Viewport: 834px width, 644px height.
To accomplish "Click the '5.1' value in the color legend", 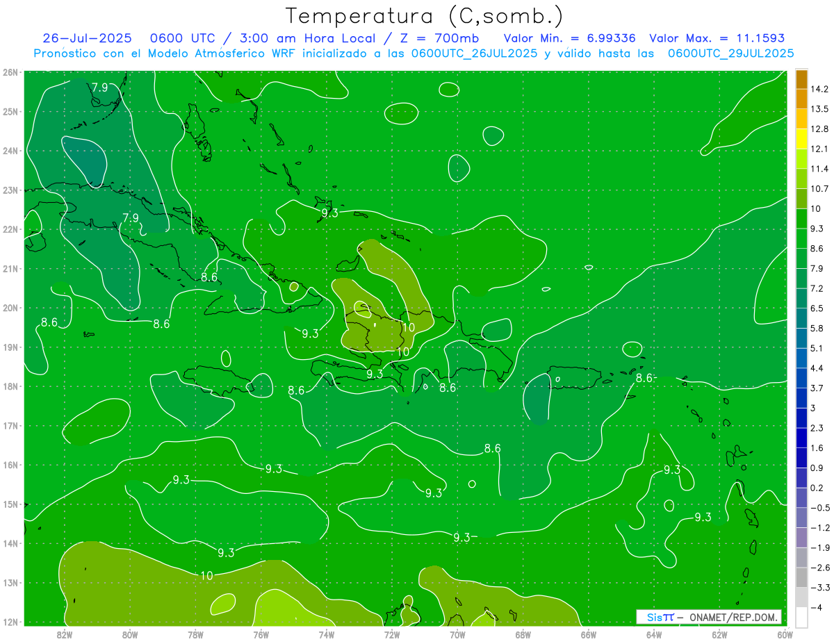I will point(817,348).
